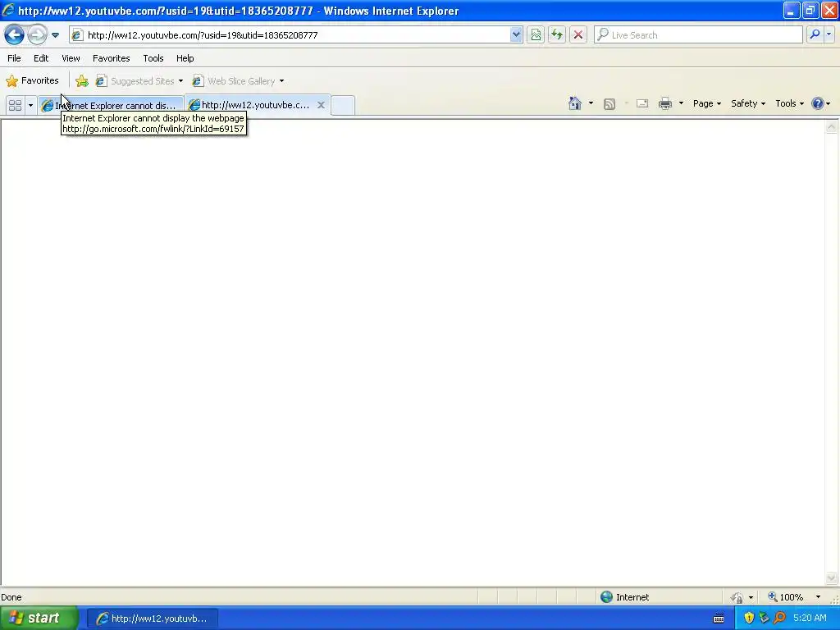Click the Search magnifier button

pos(815,34)
